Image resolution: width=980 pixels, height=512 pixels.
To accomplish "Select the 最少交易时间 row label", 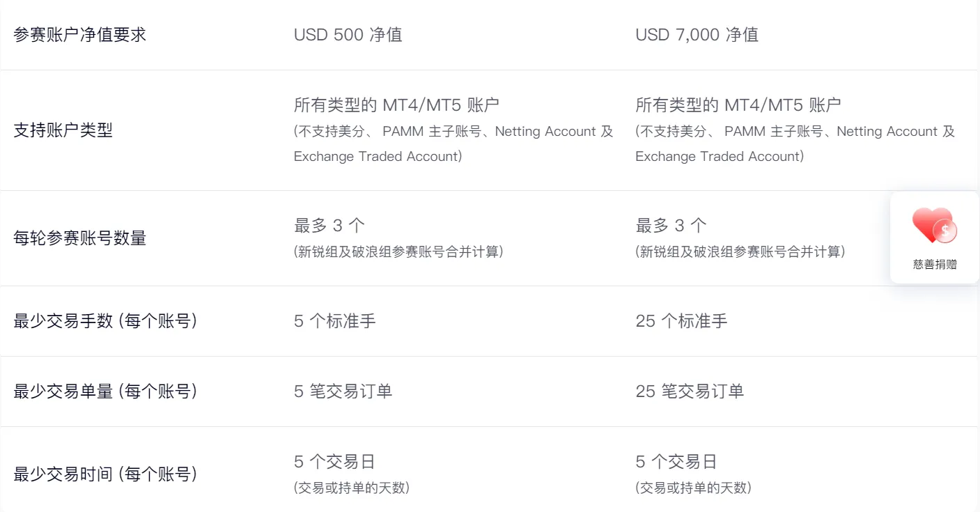I will [x=105, y=474].
